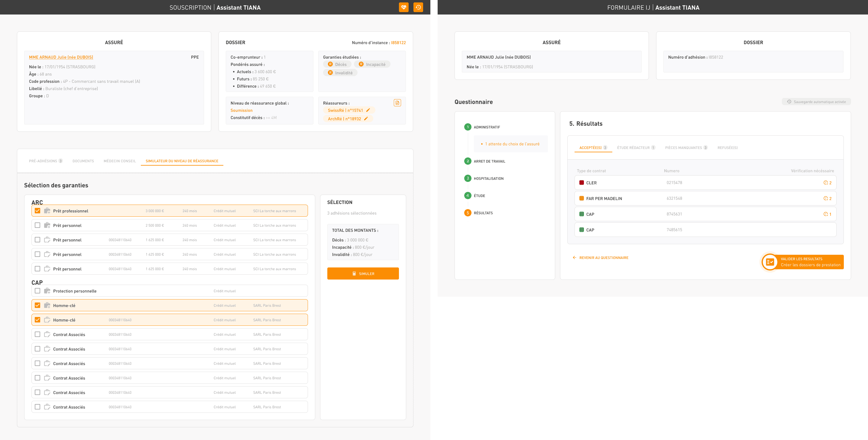Go to the Hospitalisation step 3
The image size is (868, 440).
pos(488,179)
